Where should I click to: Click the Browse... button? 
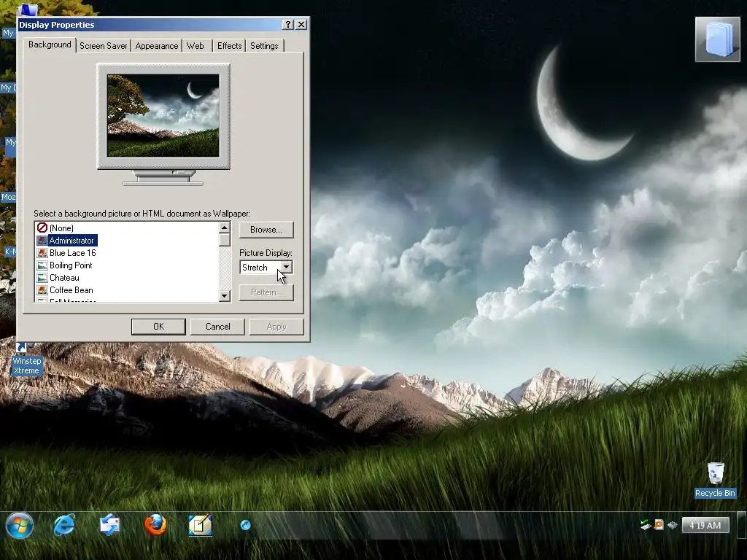(x=266, y=230)
